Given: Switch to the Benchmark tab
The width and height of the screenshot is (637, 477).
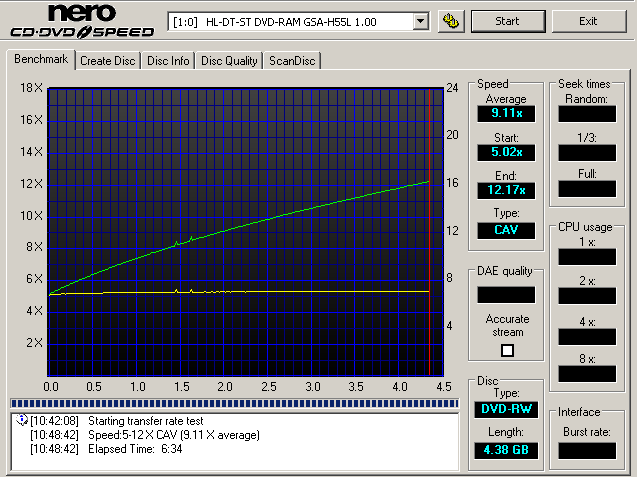Looking at the screenshot, I should (41, 59).
